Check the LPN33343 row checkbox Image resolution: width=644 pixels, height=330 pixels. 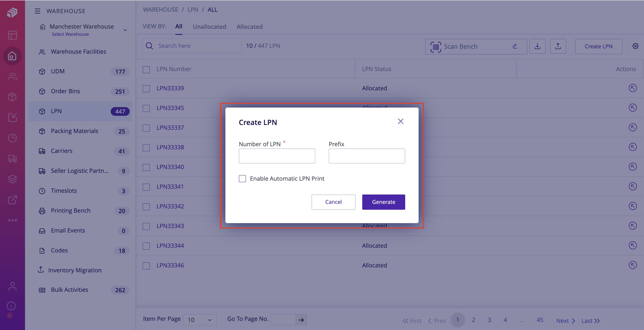[x=146, y=226]
